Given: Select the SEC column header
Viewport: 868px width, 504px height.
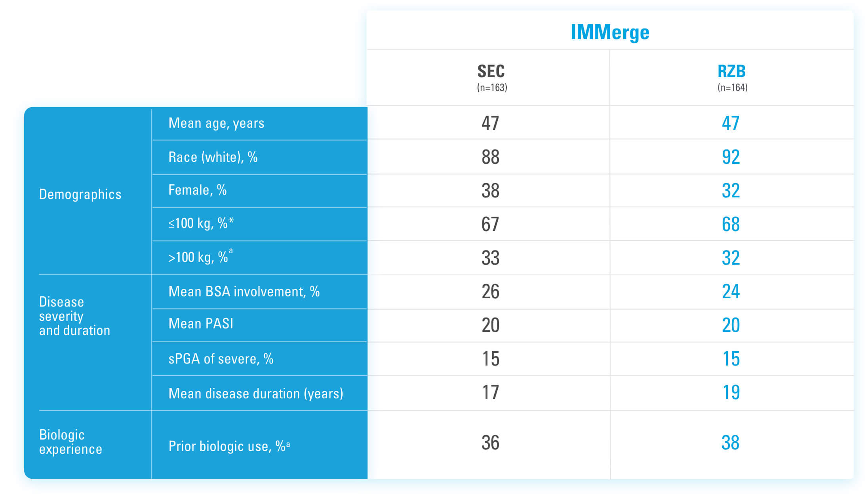Looking at the screenshot, I should point(491,72).
